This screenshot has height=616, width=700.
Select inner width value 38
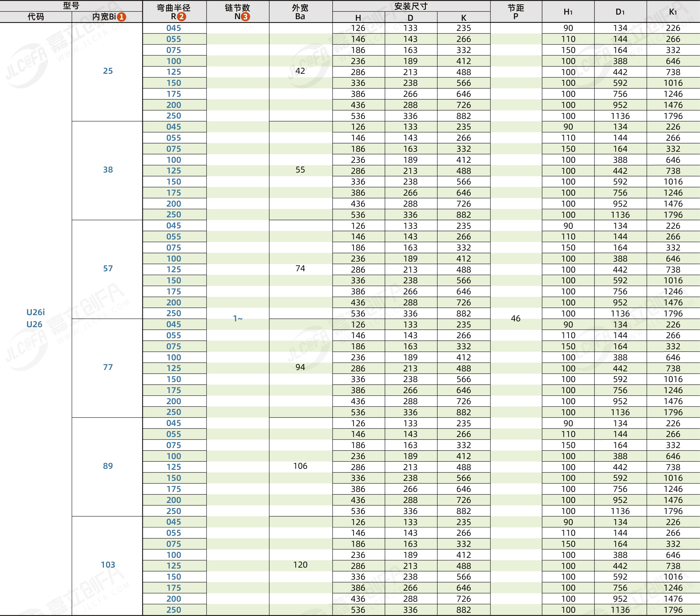click(108, 170)
